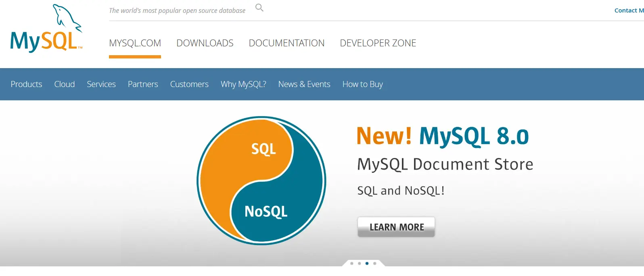The image size is (644, 276).
Task: Open the Cloud menu item
Action: 65,84
